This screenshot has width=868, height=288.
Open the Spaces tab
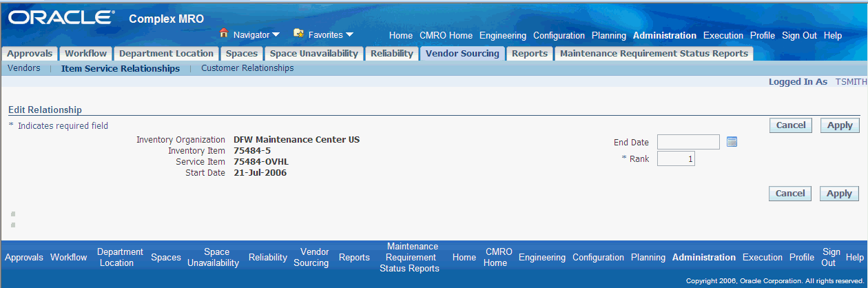click(242, 53)
